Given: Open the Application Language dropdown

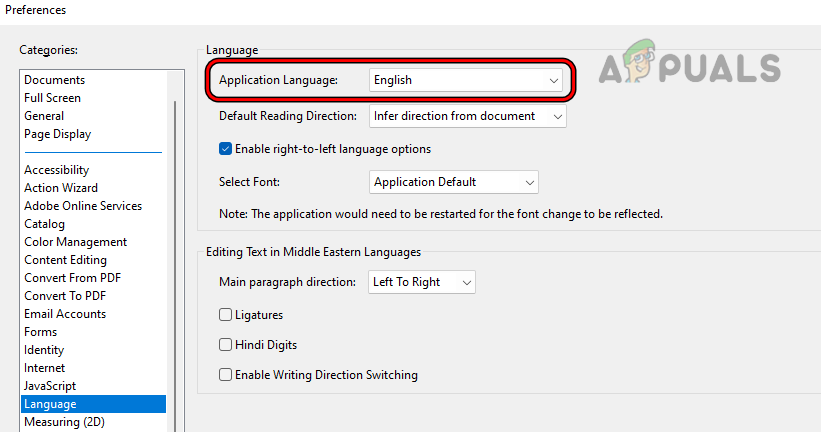Looking at the screenshot, I should [465, 80].
